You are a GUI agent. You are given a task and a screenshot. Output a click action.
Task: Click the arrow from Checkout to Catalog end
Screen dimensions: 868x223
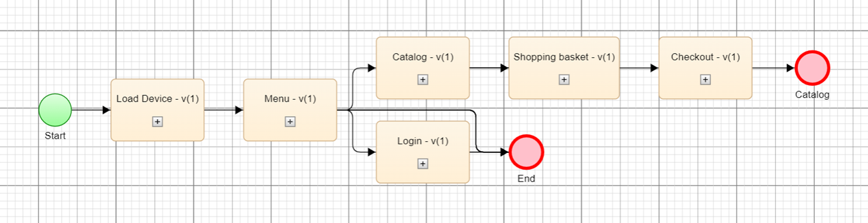(x=773, y=68)
